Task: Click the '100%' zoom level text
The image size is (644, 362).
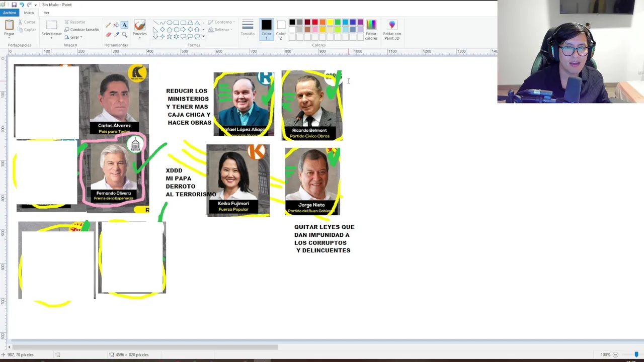Action: (x=605, y=354)
